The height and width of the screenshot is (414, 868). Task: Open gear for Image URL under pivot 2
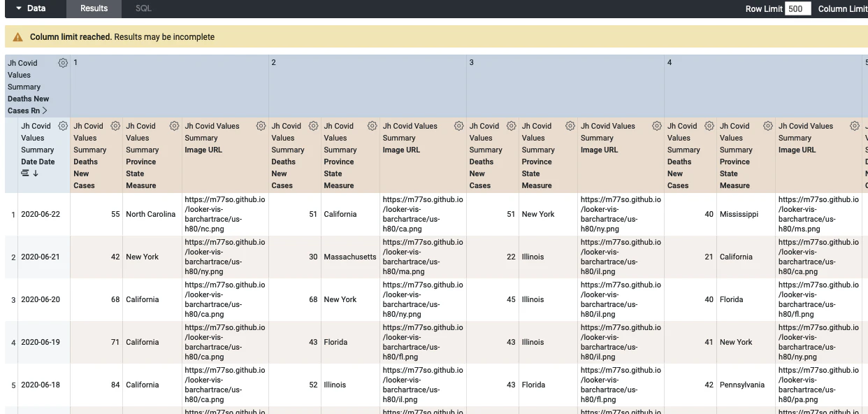tap(458, 126)
